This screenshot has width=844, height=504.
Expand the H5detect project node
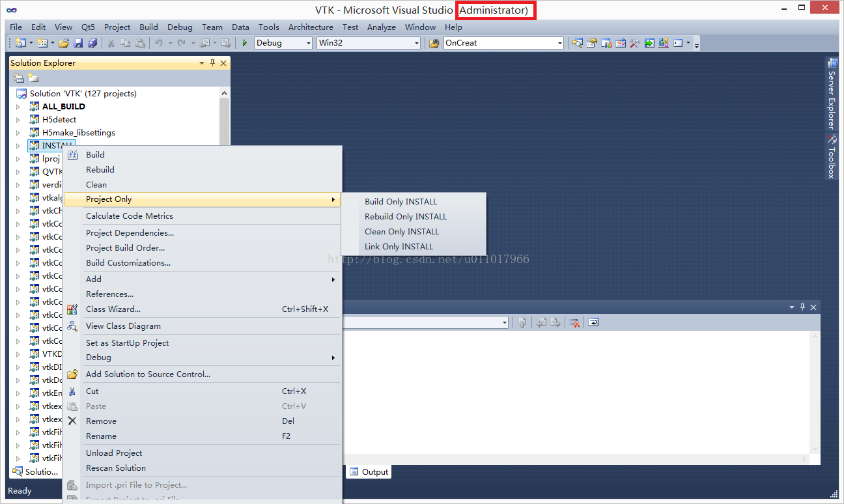(x=18, y=119)
